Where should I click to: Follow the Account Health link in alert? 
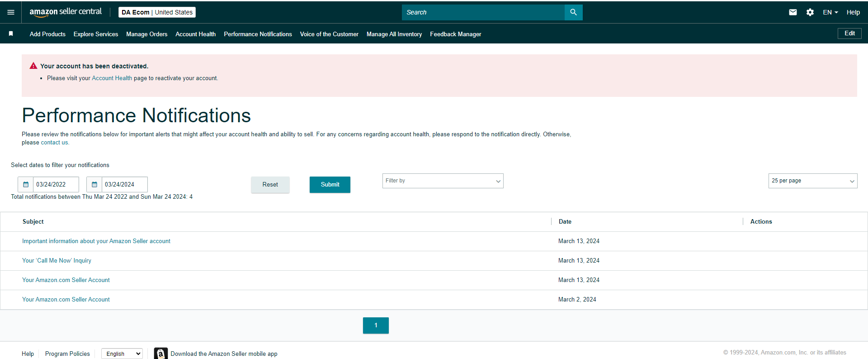click(x=112, y=78)
